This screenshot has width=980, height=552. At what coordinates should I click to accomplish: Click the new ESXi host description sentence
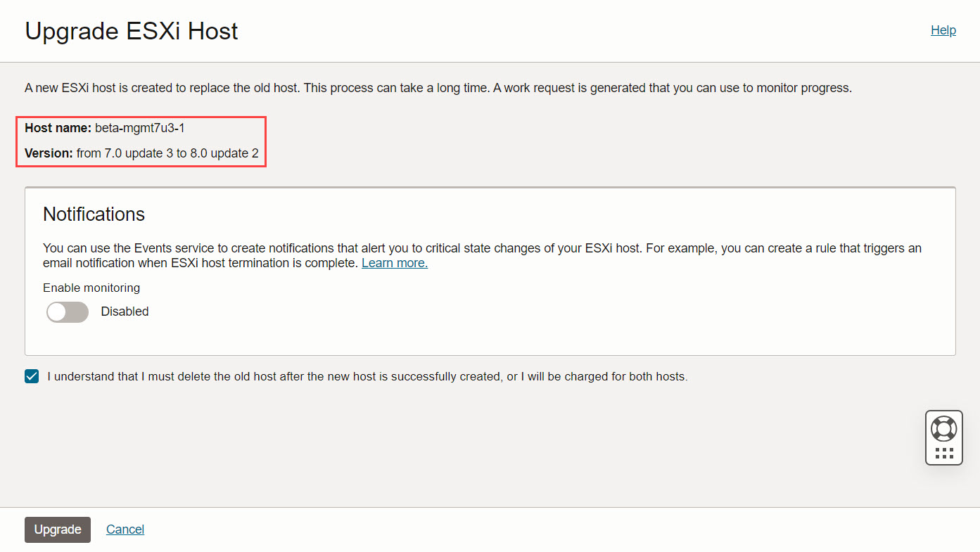pyautogui.click(x=438, y=88)
